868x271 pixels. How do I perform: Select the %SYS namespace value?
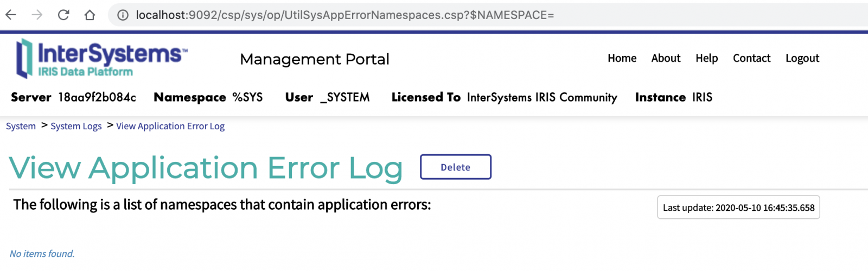coord(247,97)
